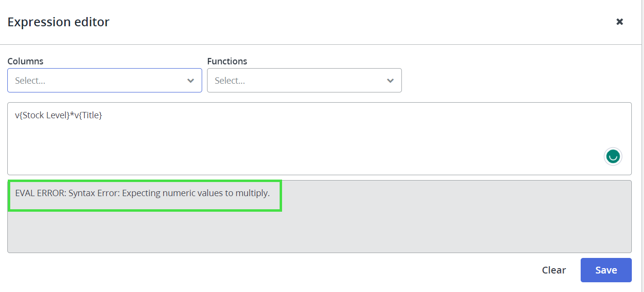This screenshot has height=292, width=644.
Task: Place cursor after v{Title} in the expression
Action: point(103,116)
